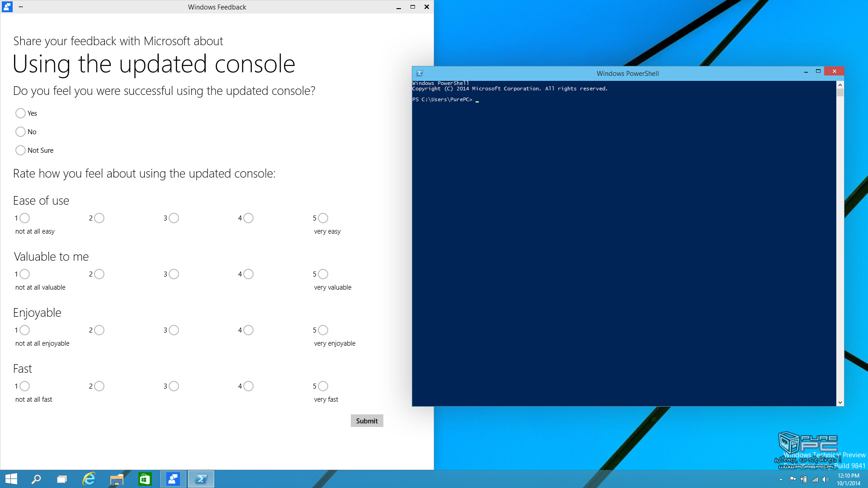The height and width of the screenshot is (488, 868).
Task: Rate Ease of use as 1
Action: point(25,218)
